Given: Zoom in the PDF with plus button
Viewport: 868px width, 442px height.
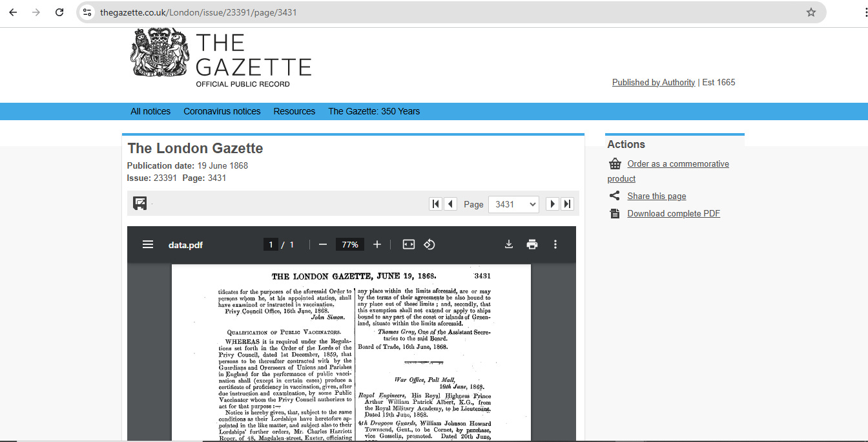Looking at the screenshot, I should pos(377,244).
